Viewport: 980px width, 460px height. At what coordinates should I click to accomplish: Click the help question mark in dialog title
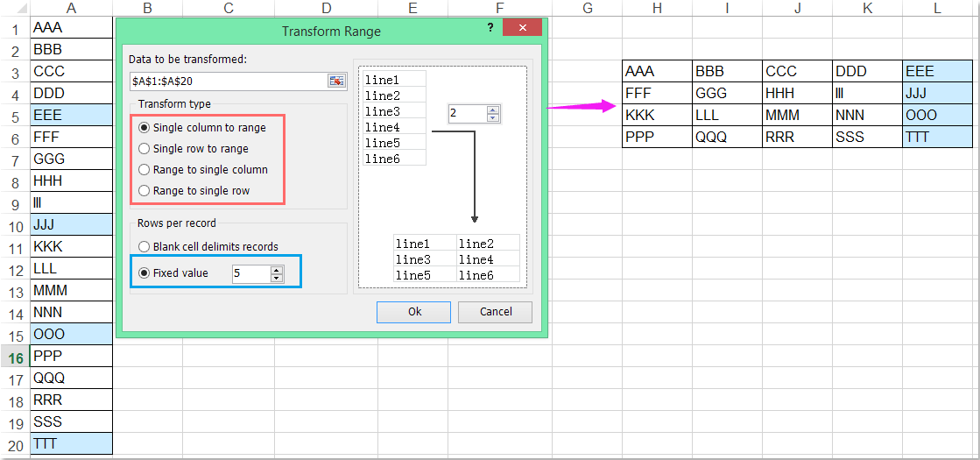tap(490, 28)
